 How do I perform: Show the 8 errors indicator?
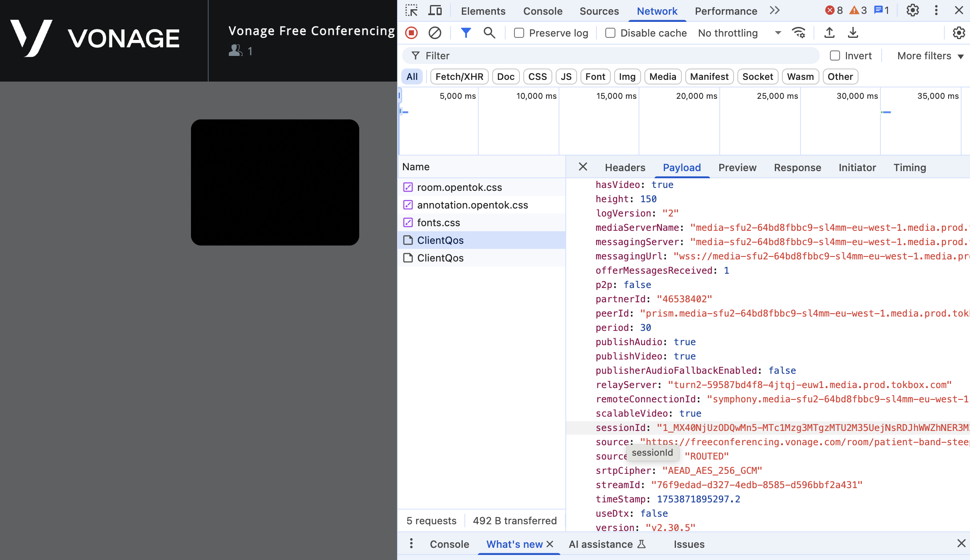click(834, 11)
